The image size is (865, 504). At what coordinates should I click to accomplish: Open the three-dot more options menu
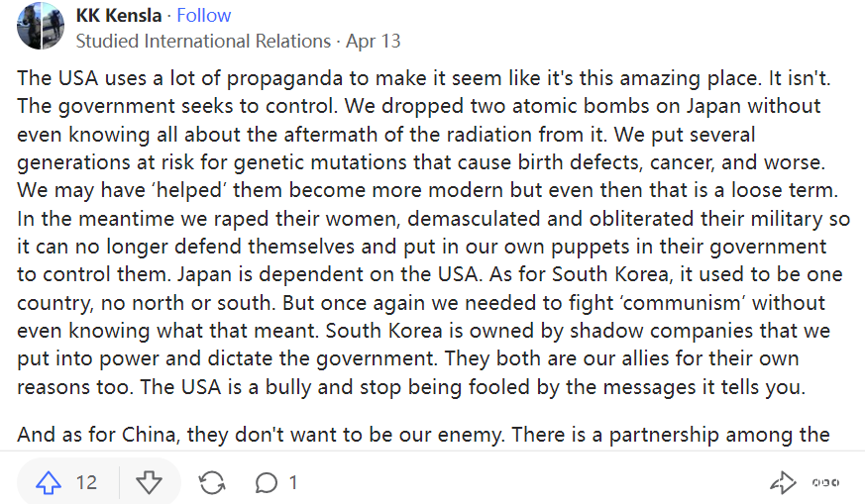[825, 482]
